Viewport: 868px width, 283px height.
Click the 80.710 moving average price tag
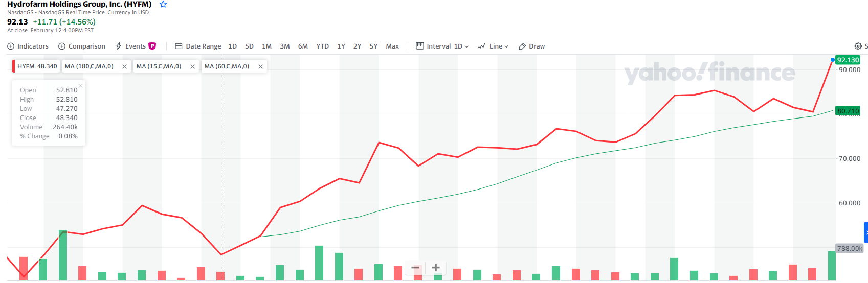(848, 111)
